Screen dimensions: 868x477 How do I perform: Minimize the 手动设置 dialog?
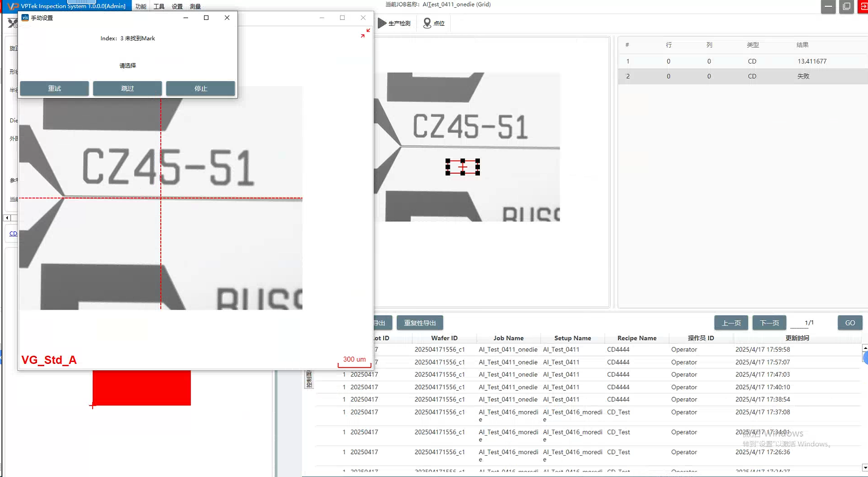click(186, 17)
